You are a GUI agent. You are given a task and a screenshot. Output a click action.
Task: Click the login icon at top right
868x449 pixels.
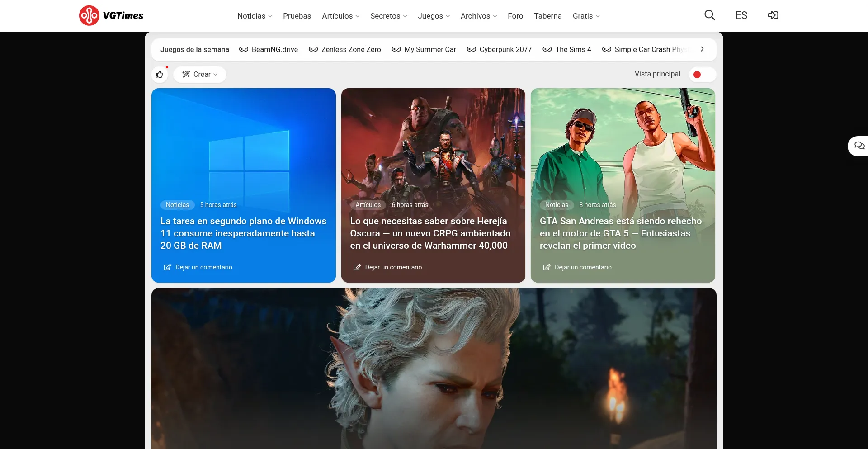coord(773,15)
